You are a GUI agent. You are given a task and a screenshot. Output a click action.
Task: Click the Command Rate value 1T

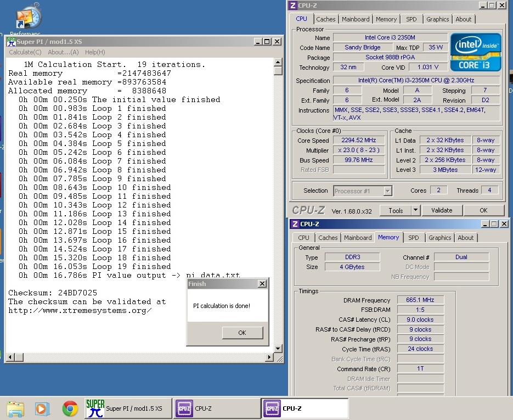click(420, 368)
